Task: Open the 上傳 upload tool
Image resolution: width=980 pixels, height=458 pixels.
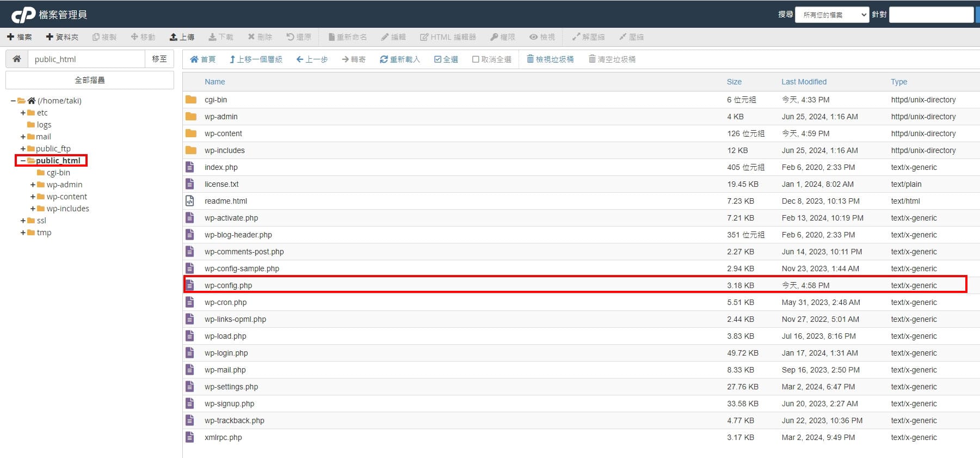Action: coord(182,37)
